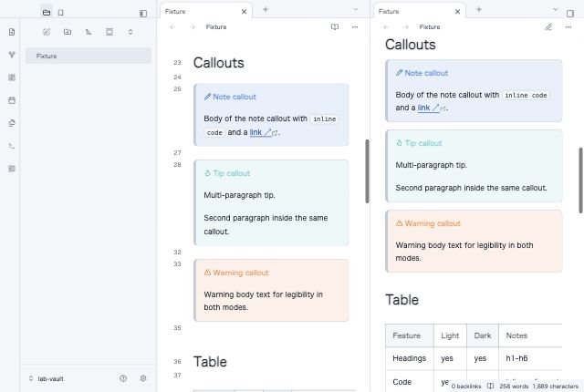Select the Fixture note in file explorer

coord(89,56)
